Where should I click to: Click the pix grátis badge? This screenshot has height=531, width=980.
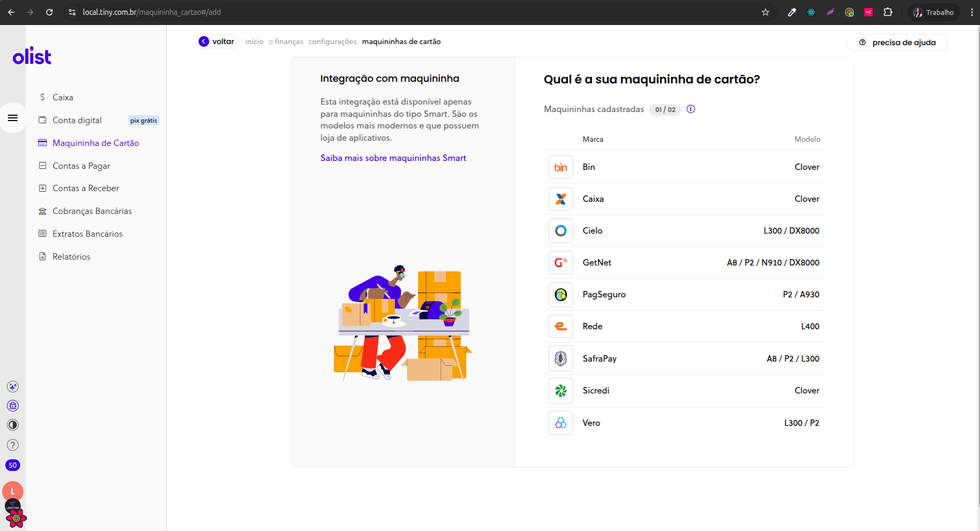coord(144,121)
